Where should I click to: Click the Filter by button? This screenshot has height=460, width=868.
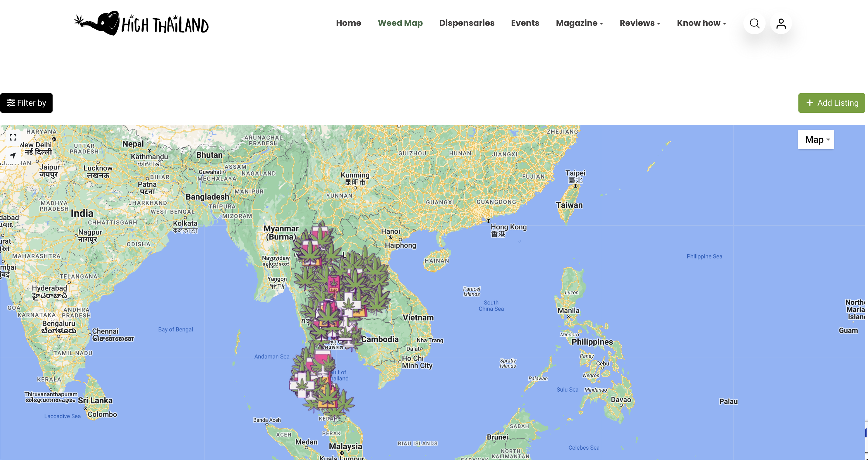(x=26, y=103)
